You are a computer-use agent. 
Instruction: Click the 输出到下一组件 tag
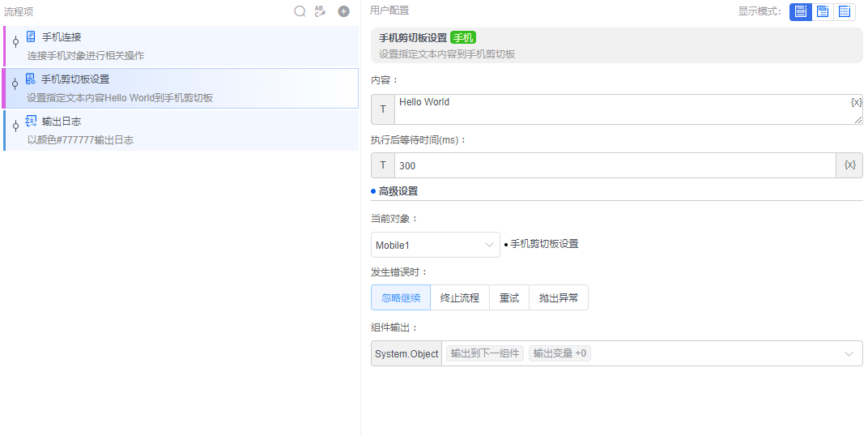485,353
